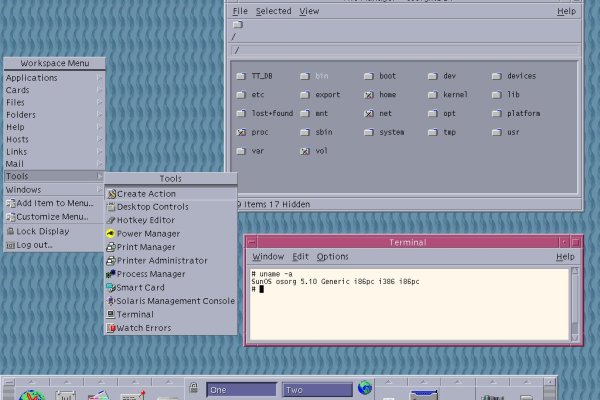Click the globe icon on front panel
The image size is (600, 400).
point(365,388)
